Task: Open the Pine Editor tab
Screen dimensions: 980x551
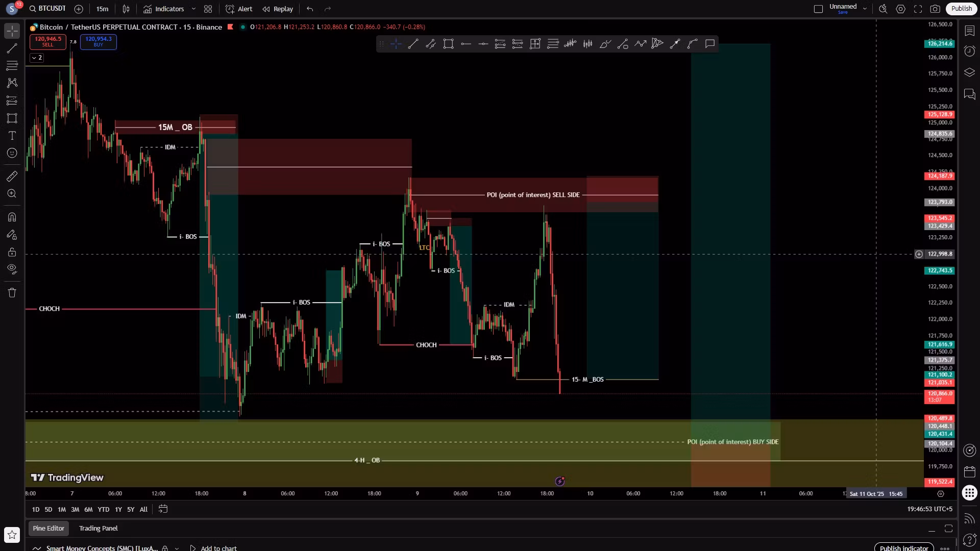Action: click(x=48, y=528)
